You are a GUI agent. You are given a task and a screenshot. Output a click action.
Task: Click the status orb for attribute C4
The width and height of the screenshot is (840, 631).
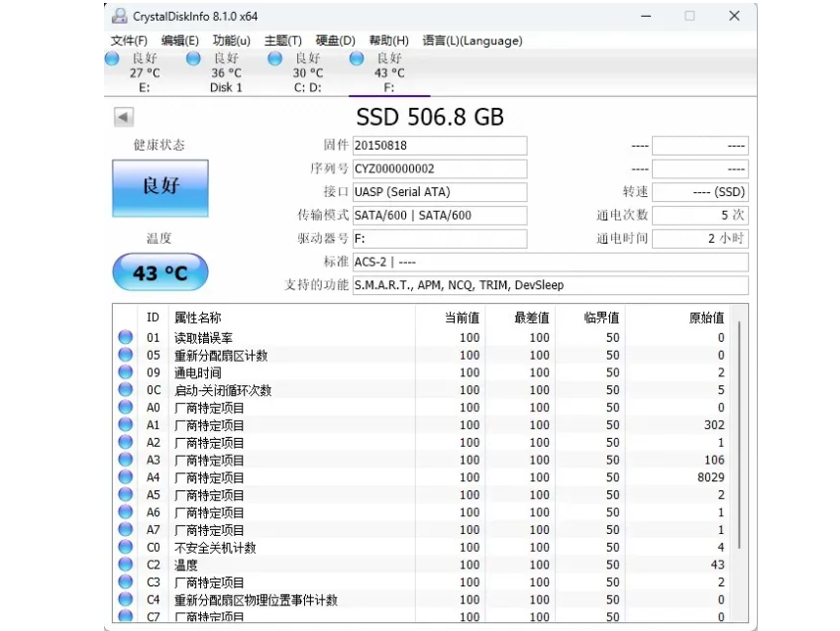126,599
